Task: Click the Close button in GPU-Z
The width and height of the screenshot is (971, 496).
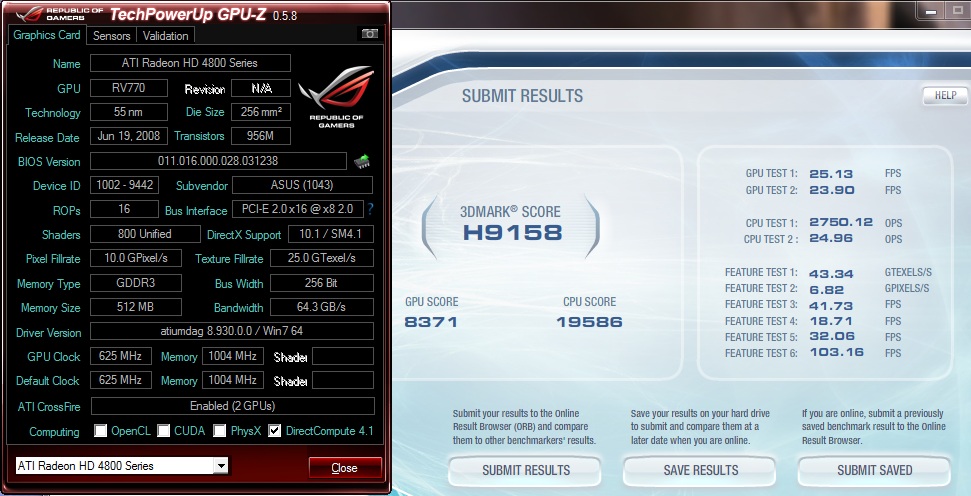Action: 345,468
